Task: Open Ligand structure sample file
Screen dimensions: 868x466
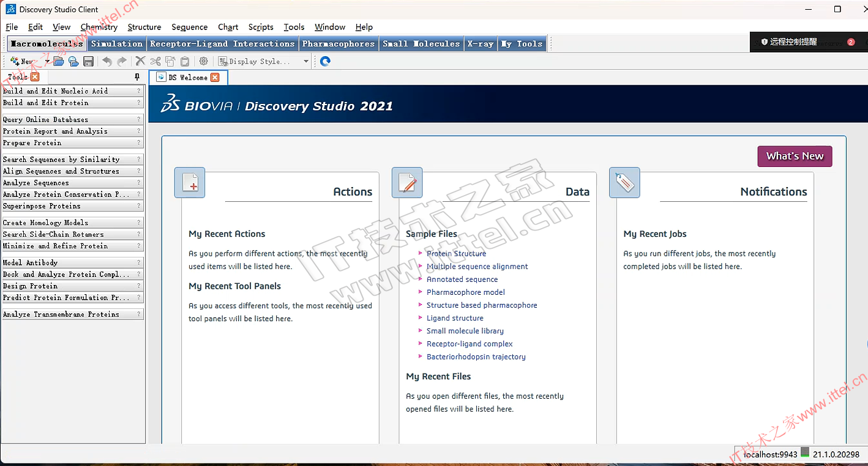Action: pos(455,317)
